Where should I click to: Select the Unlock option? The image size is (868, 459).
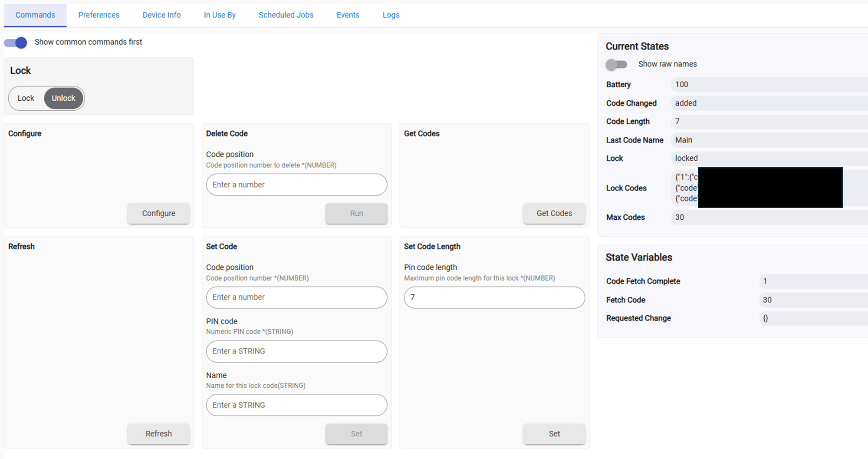pyautogui.click(x=63, y=98)
